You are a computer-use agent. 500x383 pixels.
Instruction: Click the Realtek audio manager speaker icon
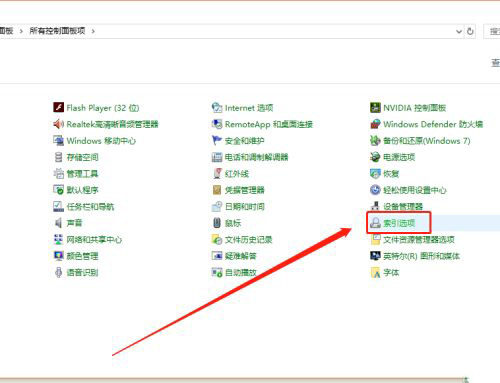(x=58, y=124)
